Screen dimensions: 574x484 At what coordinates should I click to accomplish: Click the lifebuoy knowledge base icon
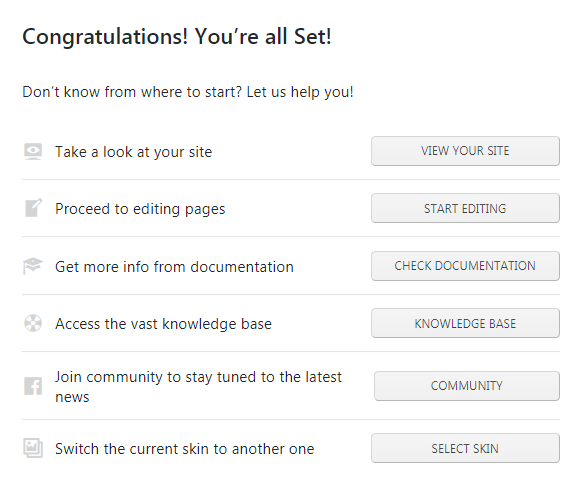point(33,323)
